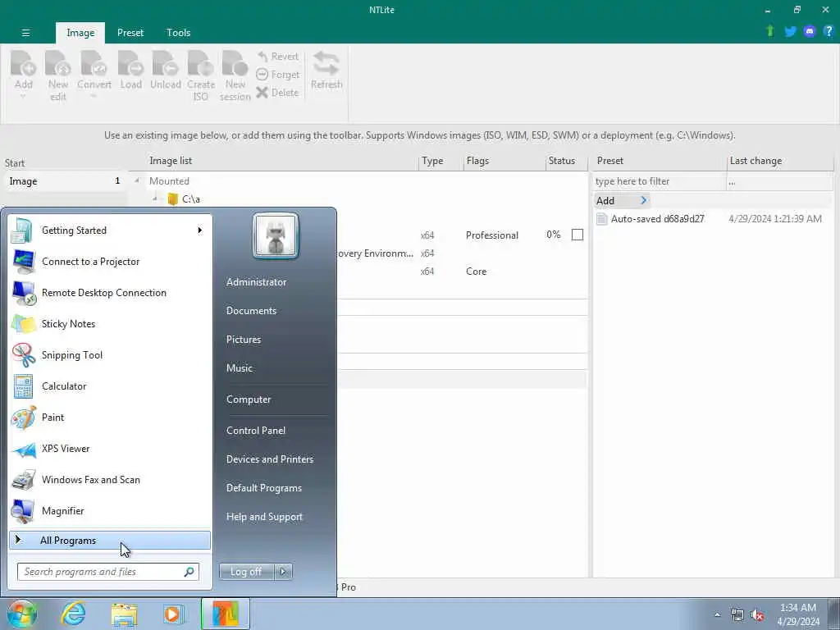840x630 pixels.
Task: Collapse the Mounted tree group
Action: click(137, 181)
